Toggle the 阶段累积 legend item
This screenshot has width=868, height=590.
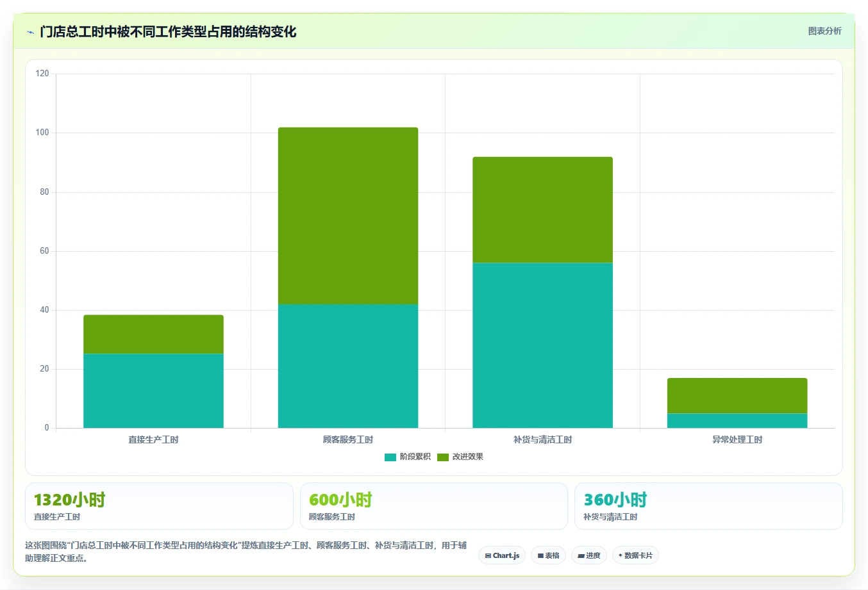click(408, 457)
